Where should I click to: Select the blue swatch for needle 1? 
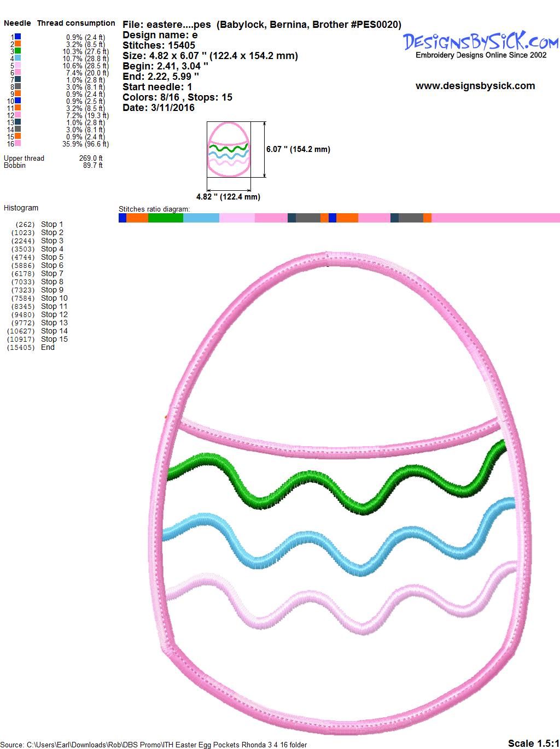tap(18, 37)
